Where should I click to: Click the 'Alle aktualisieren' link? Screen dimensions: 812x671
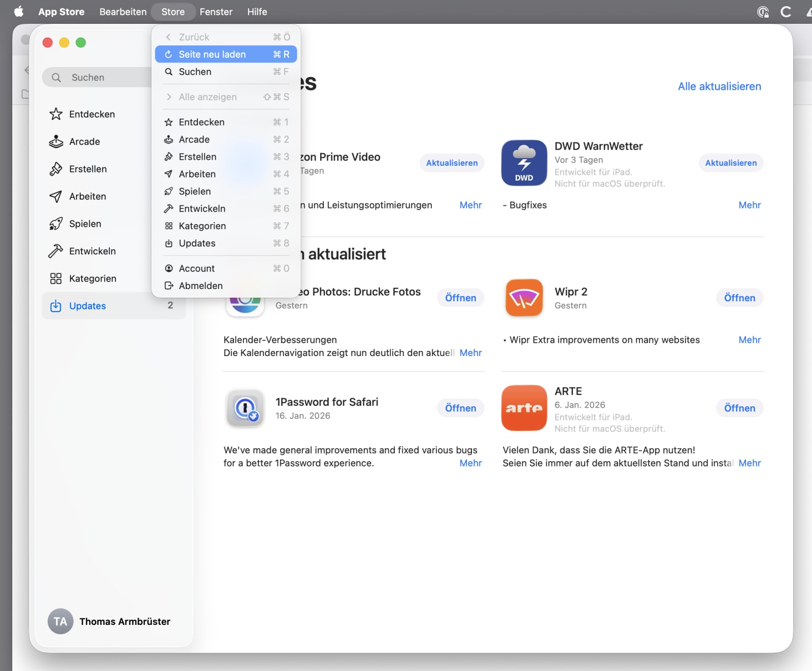(719, 86)
